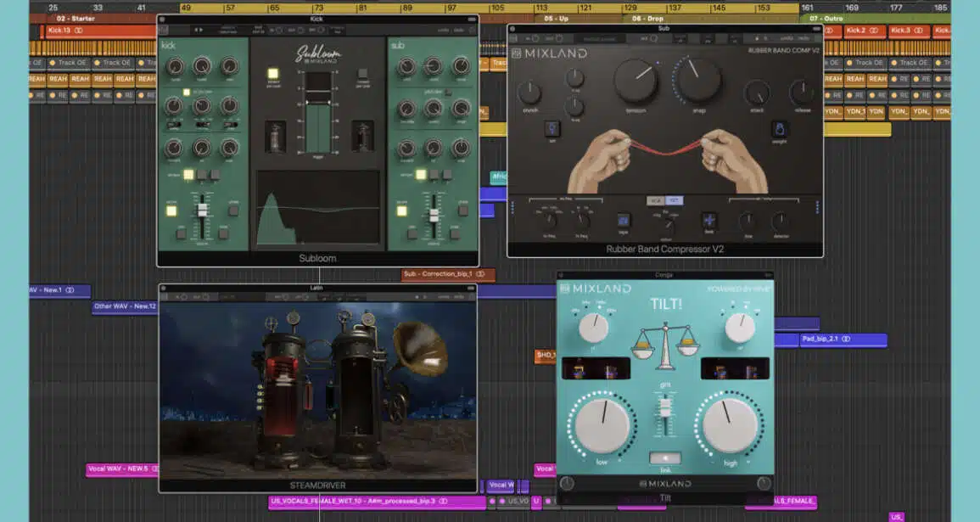Select FET mode in Rubber Band Compressor
This screenshot has width=980, height=522.
(x=674, y=200)
